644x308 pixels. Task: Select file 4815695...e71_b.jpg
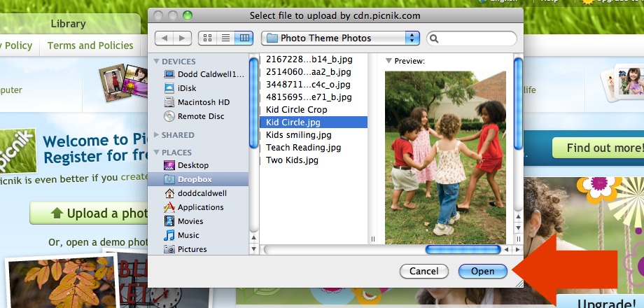[x=309, y=97]
